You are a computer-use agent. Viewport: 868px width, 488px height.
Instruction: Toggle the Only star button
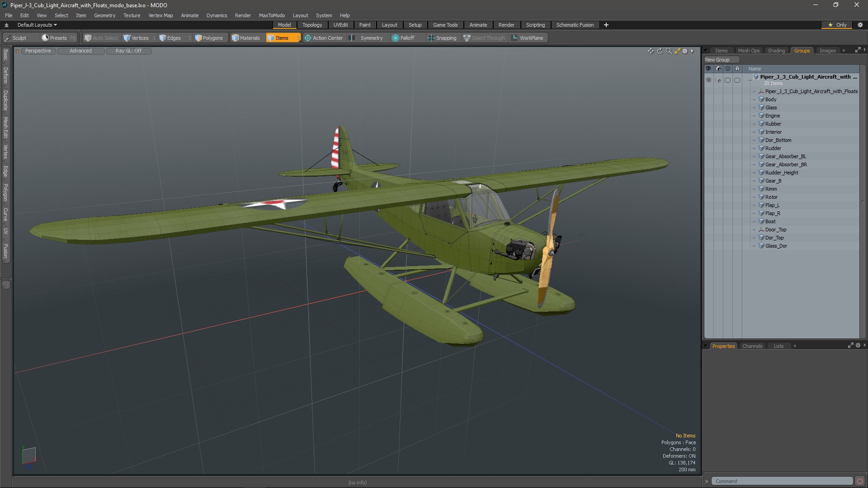click(837, 25)
